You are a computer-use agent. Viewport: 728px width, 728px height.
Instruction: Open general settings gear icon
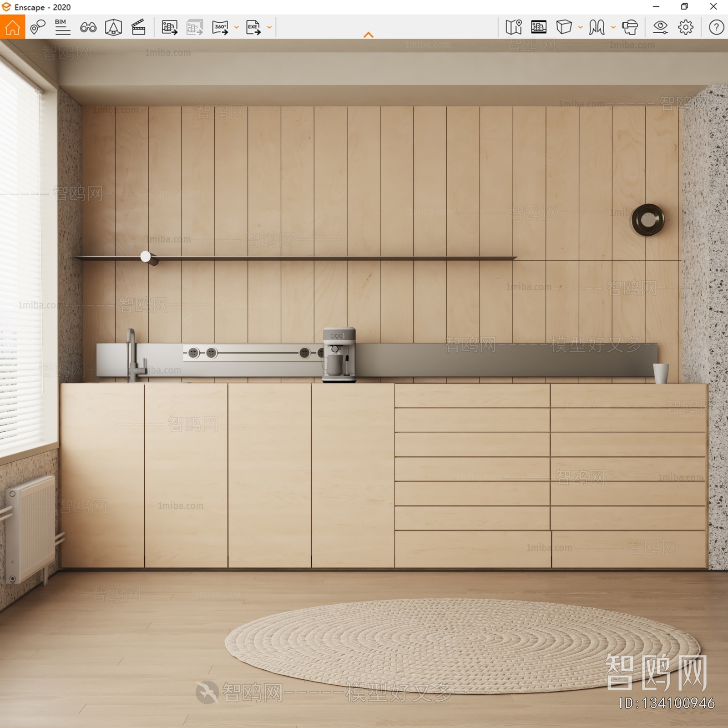pos(686,27)
